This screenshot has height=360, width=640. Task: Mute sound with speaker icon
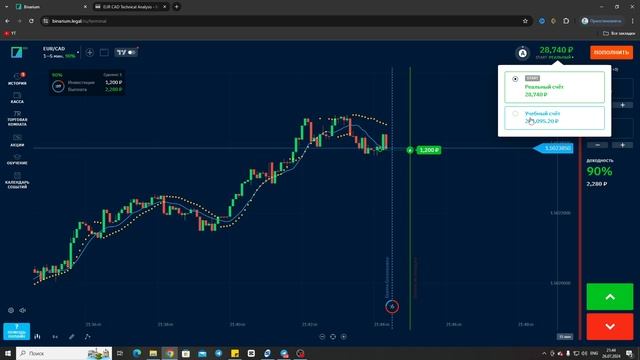pyautogui.click(x=23, y=310)
